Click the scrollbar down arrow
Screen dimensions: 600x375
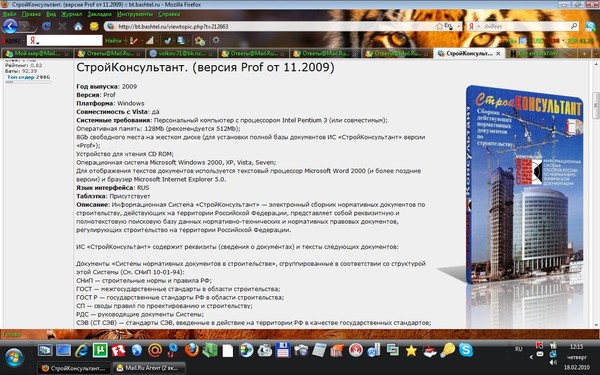pos(595,324)
